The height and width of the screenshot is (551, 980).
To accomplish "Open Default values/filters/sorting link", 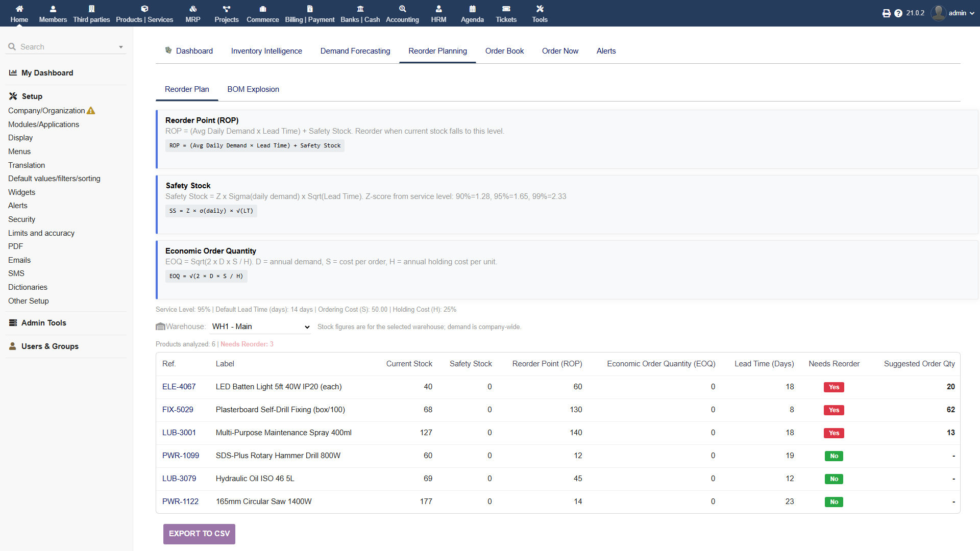I will point(54,179).
